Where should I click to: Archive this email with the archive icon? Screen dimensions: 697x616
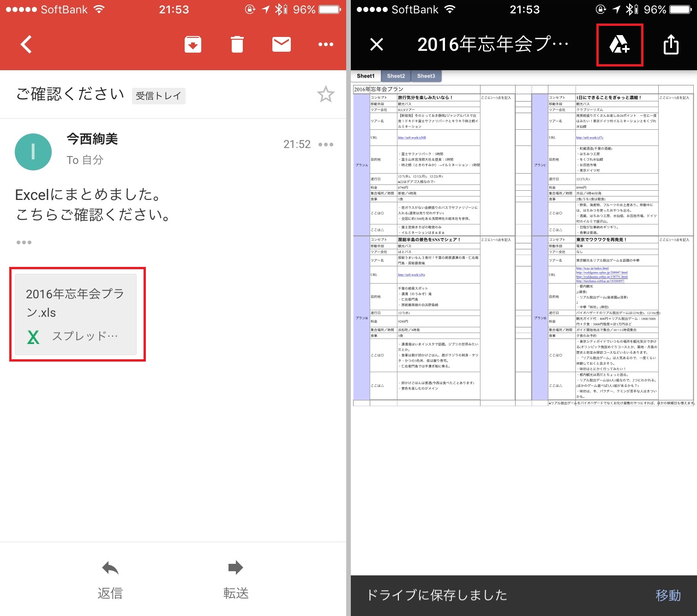coord(192,44)
